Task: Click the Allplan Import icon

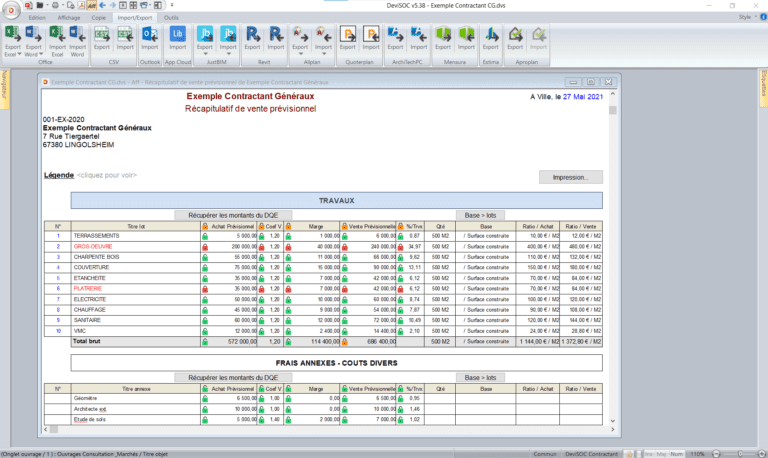Action: (x=323, y=35)
